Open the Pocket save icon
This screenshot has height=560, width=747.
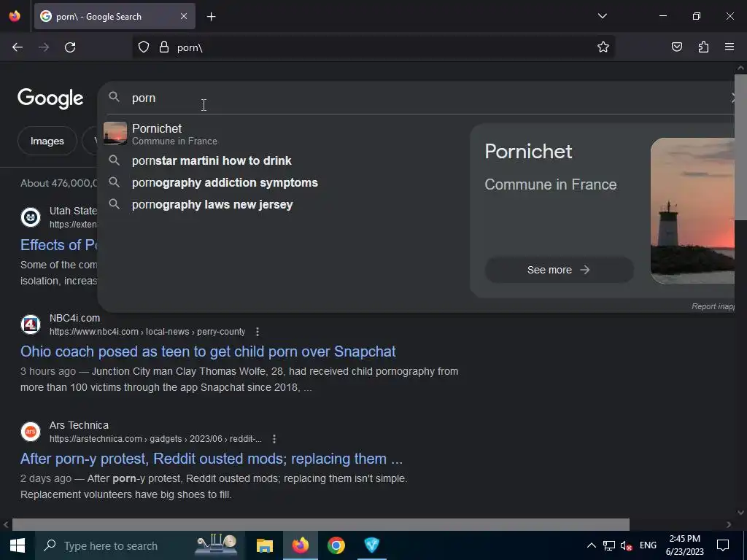click(x=676, y=47)
